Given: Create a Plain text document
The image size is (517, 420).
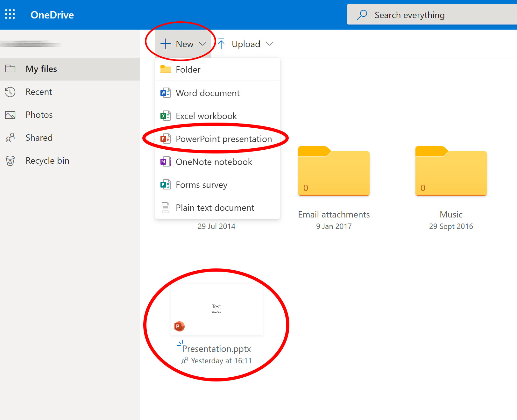Looking at the screenshot, I should (x=217, y=208).
